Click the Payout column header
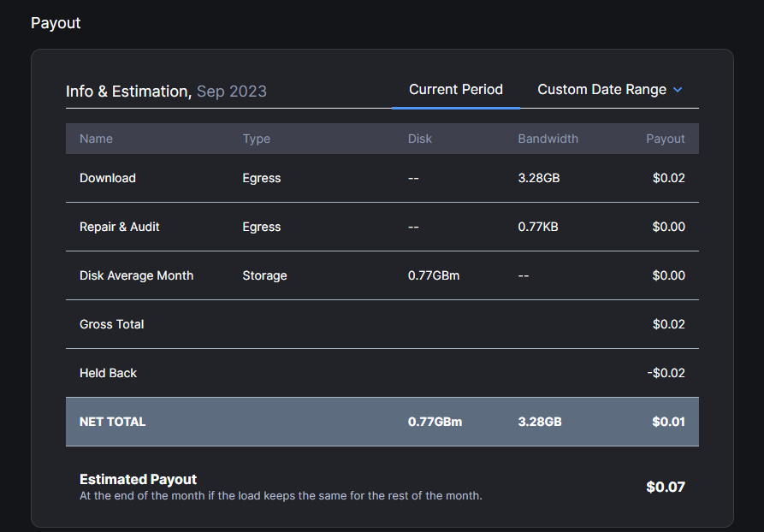The height and width of the screenshot is (532, 764). coord(665,139)
